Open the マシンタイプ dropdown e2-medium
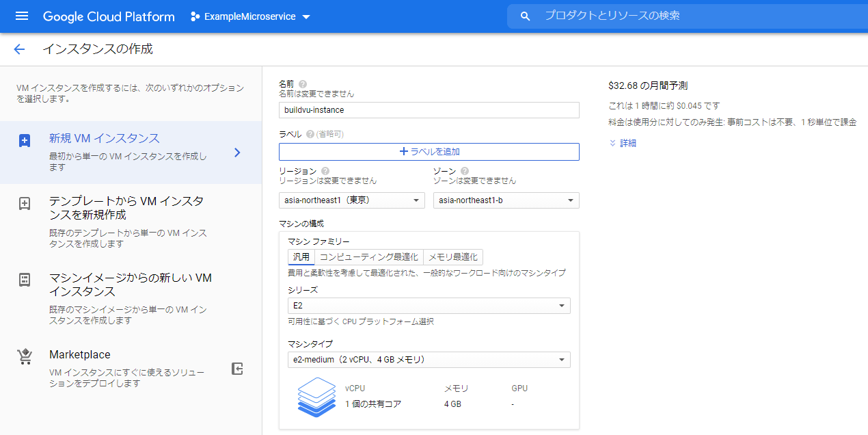The width and height of the screenshot is (868, 435). tap(429, 360)
